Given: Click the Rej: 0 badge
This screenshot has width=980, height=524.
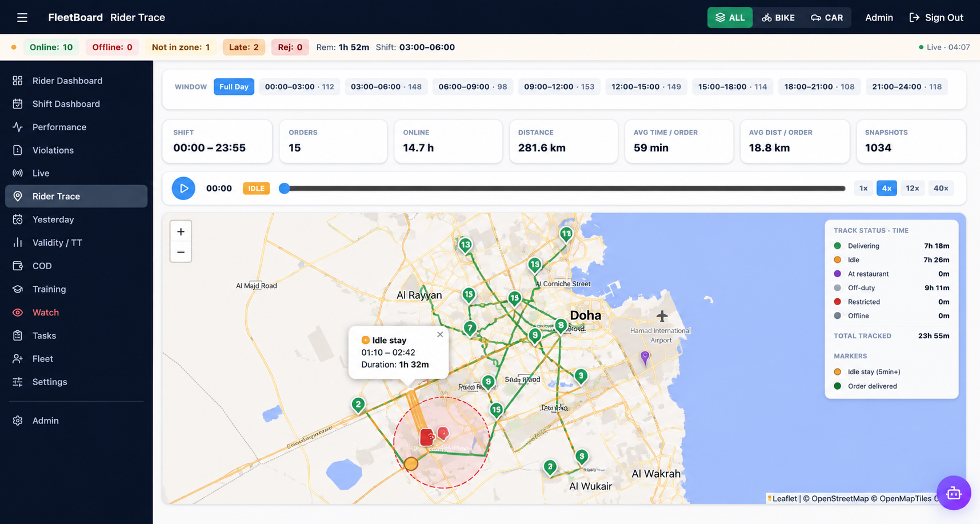Looking at the screenshot, I should [290, 47].
